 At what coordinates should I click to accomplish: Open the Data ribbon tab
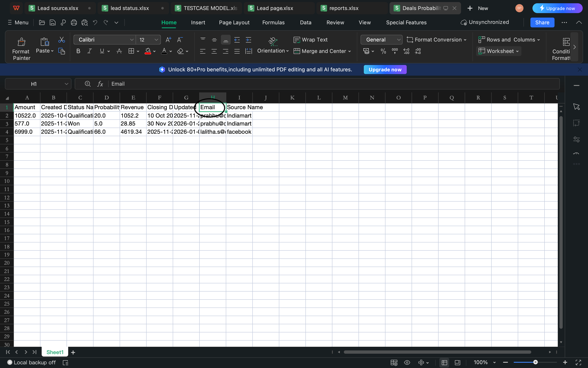point(306,23)
